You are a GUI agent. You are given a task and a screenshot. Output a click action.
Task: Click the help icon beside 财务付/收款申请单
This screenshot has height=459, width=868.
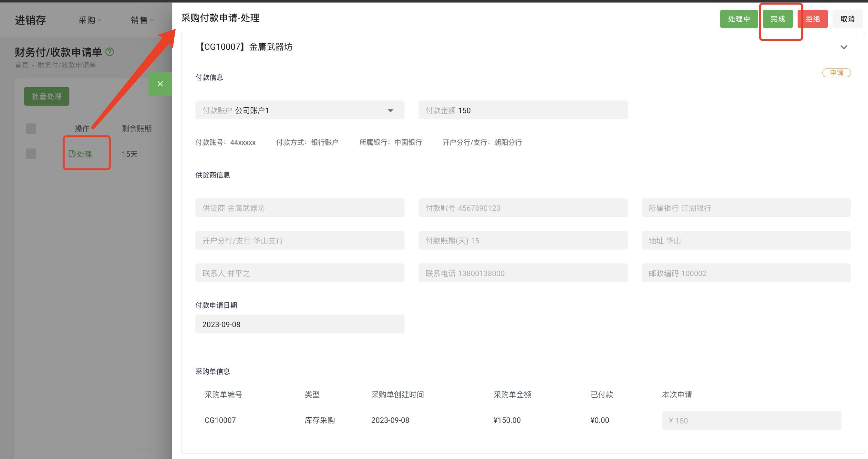click(109, 52)
